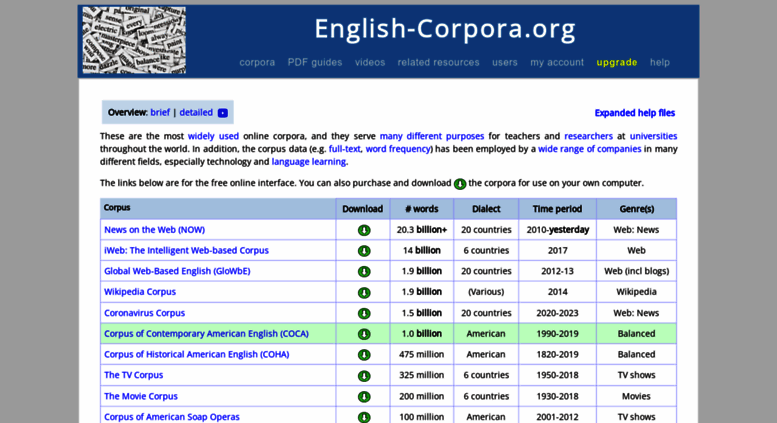
Task: Click the green download icon in the intro sentence
Action: click(460, 184)
